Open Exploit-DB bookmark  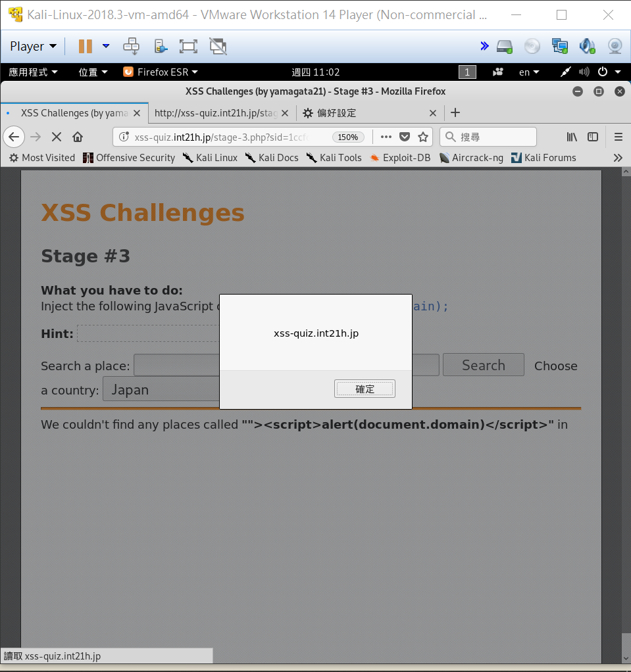coord(400,158)
